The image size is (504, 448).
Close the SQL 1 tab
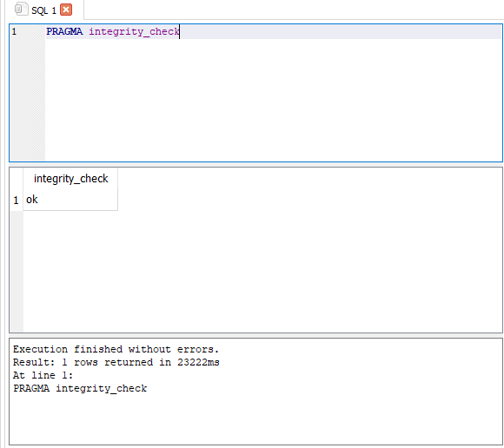coord(66,10)
